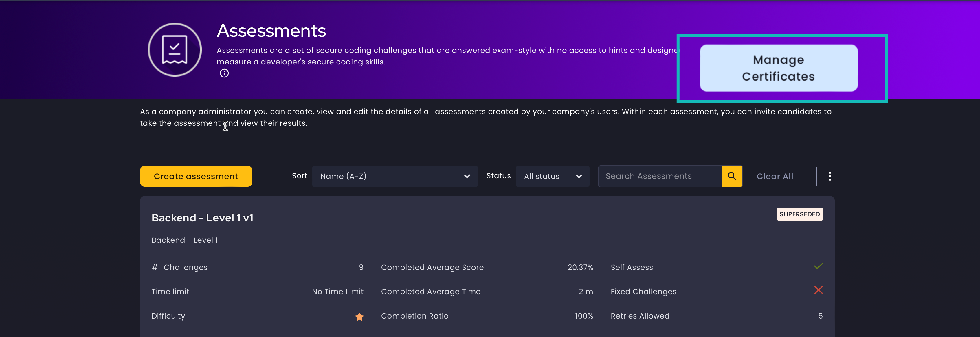Click the SUPERSEDED status badge
980x337 pixels.
pyautogui.click(x=800, y=214)
